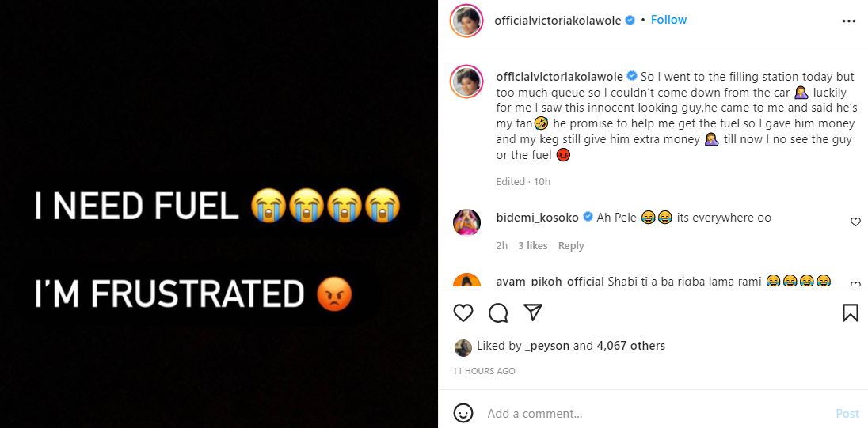
Task: Like ayam_pikoh_official's comment heart
Action: 855,284
